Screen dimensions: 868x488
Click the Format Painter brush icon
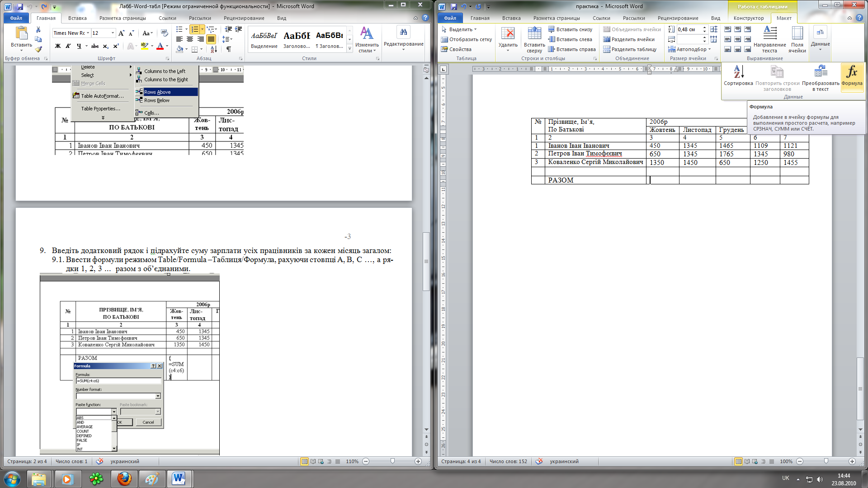click(x=38, y=49)
